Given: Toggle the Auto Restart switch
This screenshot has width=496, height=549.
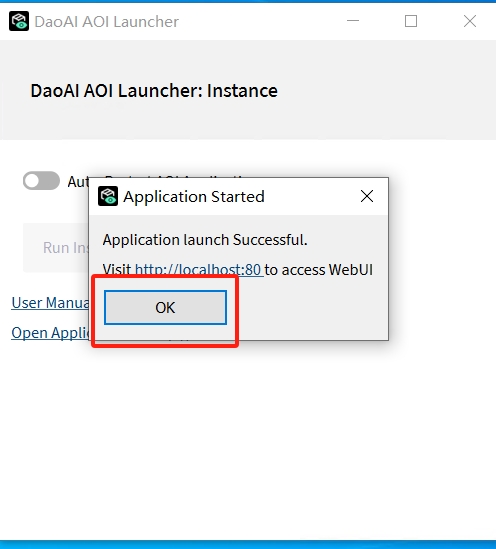Looking at the screenshot, I should click(41, 181).
